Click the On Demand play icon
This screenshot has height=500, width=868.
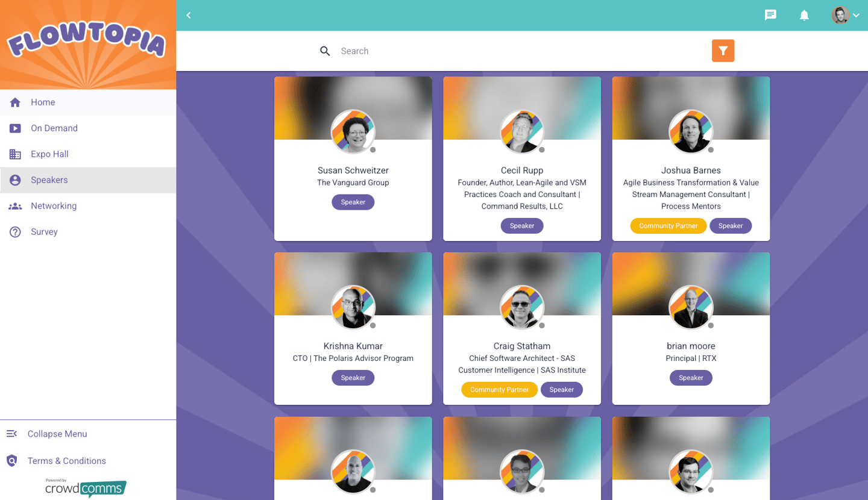click(15, 128)
